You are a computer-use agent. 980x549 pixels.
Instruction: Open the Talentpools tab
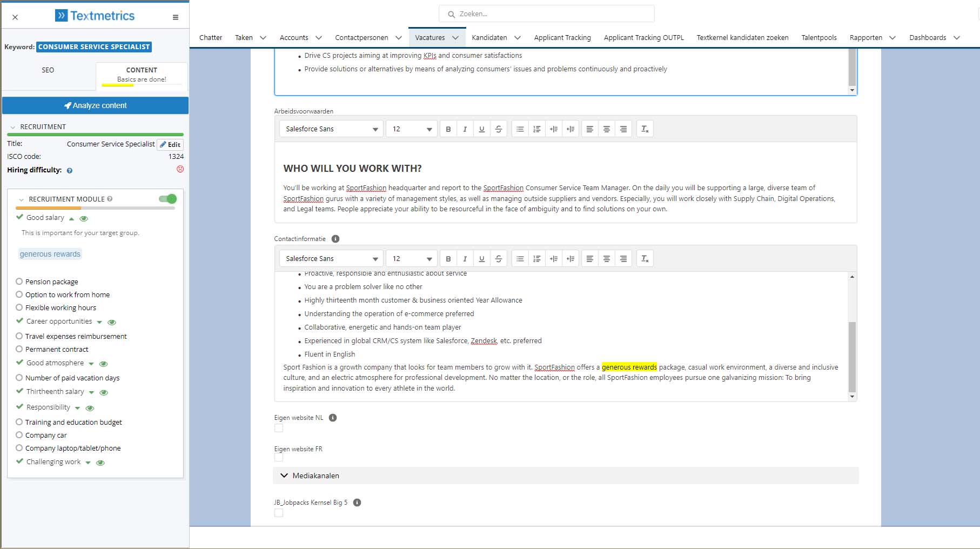tap(819, 37)
